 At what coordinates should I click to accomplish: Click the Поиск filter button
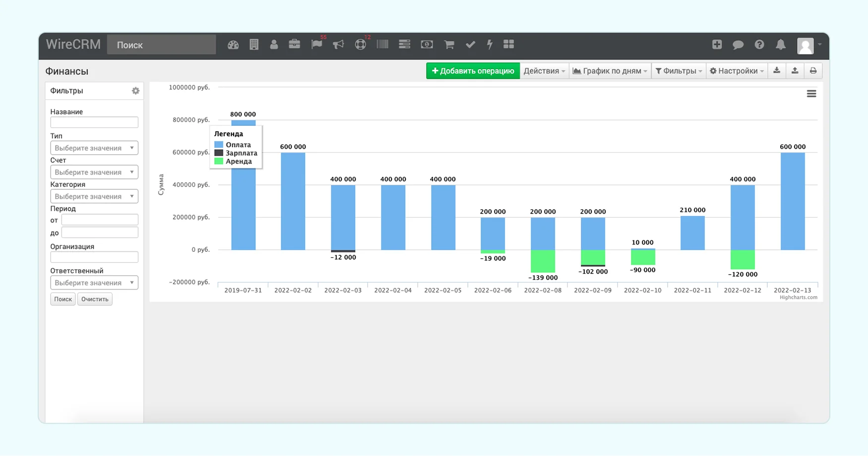click(63, 299)
